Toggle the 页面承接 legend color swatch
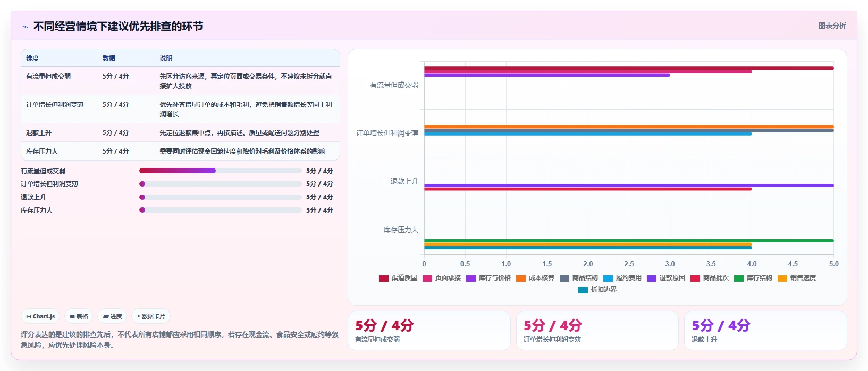Image resolution: width=868 pixels, height=371 pixels. [427, 278]
